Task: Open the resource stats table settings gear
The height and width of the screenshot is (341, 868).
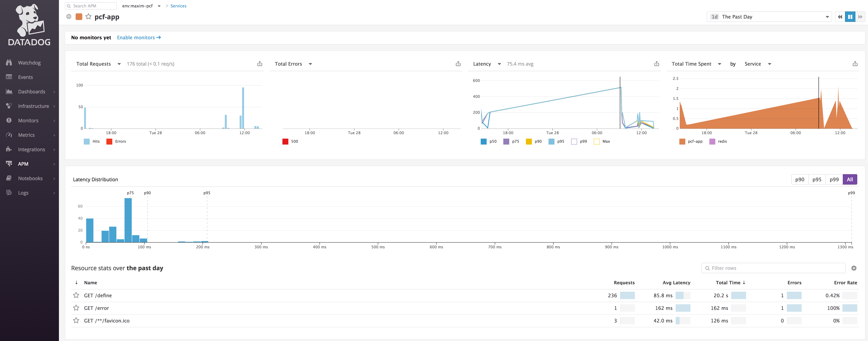Action: coord(854,268)
